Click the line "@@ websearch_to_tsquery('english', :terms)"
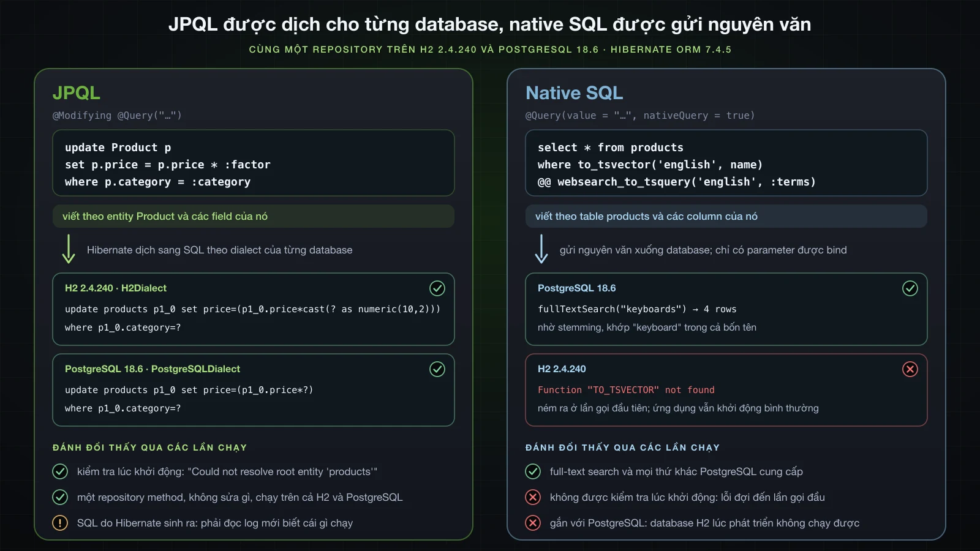Screen dimensions: 980x551 pyautogui.click(x=677, y=182)
